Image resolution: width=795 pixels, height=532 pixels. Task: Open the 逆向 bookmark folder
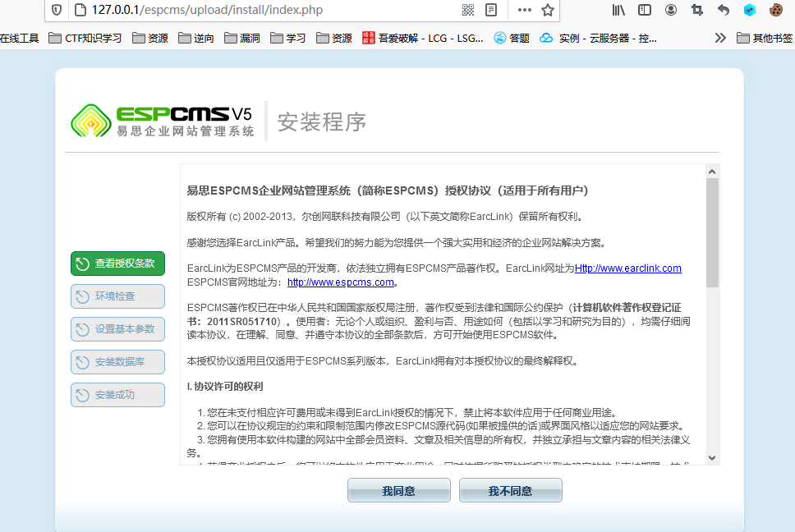[x=196, y=38]
